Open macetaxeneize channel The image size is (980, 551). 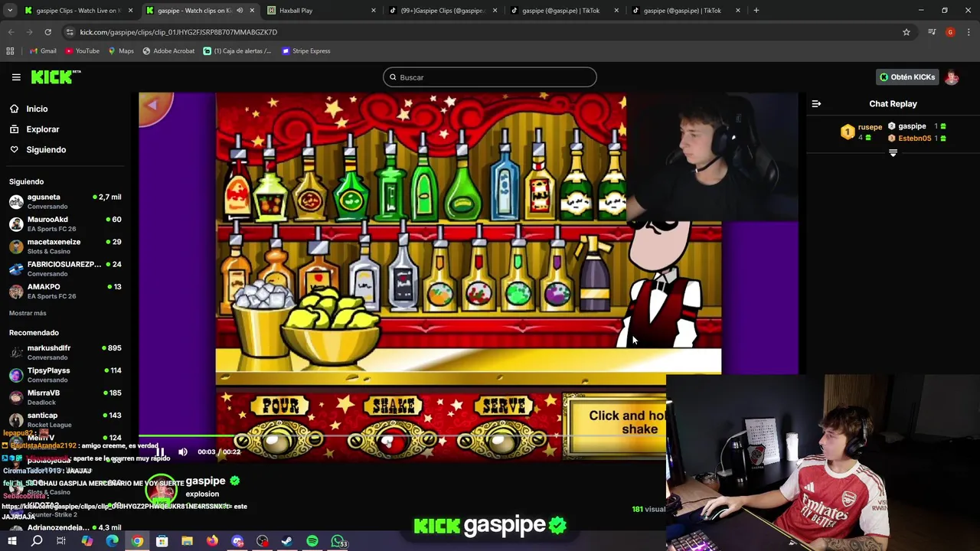point(65,246)
